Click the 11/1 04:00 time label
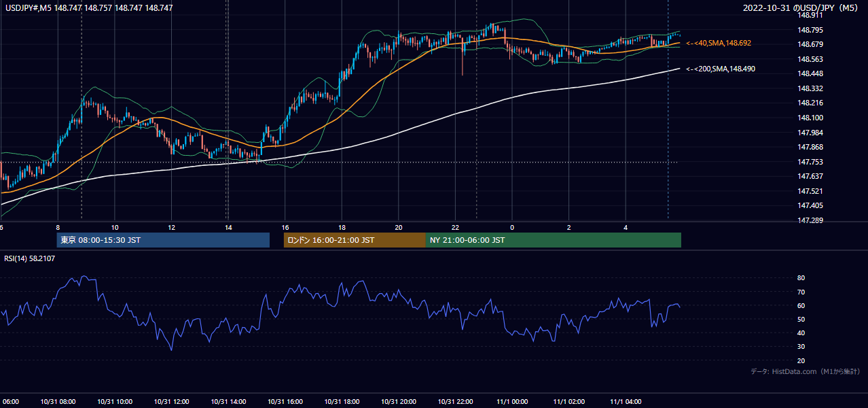The image size is (868, 408). click(625, 401)
